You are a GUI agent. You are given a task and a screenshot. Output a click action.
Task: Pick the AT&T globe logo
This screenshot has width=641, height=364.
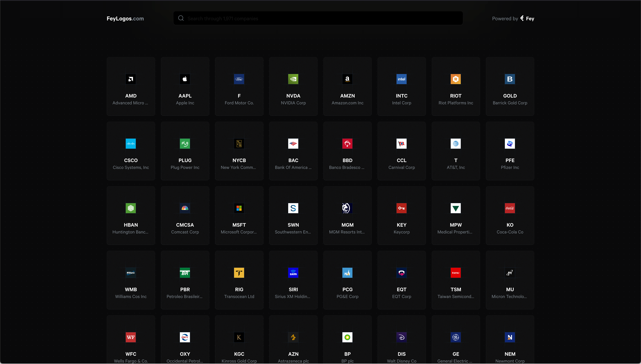(x=456, y=143)
